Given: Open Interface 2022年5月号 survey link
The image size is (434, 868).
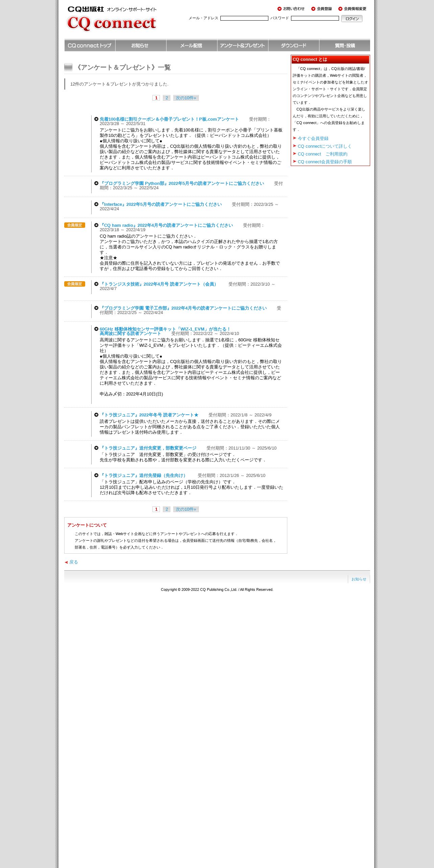Looking at the screenshot, I should tap(161, 204).
